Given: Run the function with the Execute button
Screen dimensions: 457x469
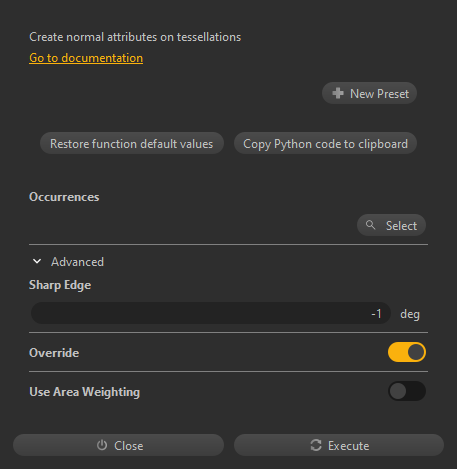Looking at the screenshot, I should point(339,445).
